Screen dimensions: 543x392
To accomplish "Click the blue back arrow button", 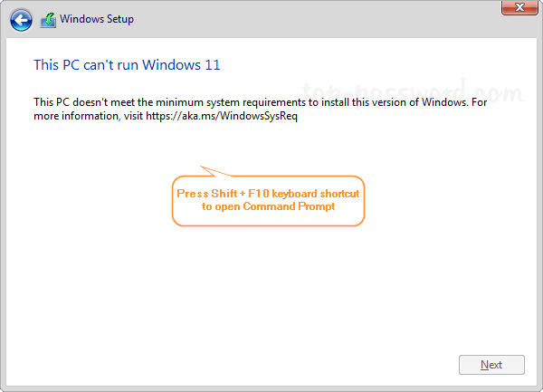I will coord(22,19).
